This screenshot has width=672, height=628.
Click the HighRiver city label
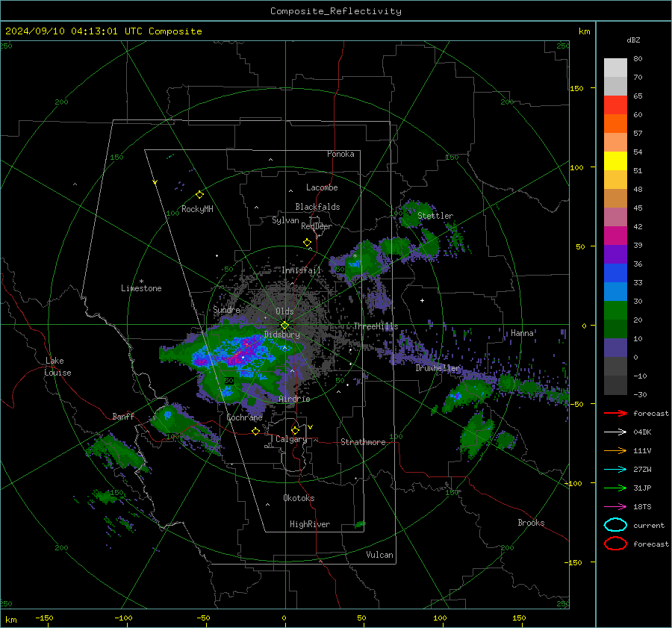(x=310, y=524)
